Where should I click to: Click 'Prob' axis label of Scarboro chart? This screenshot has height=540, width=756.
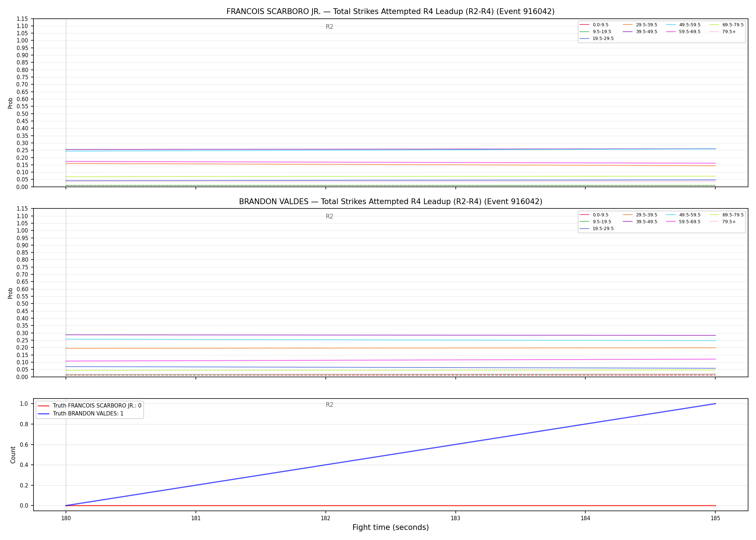10,103
